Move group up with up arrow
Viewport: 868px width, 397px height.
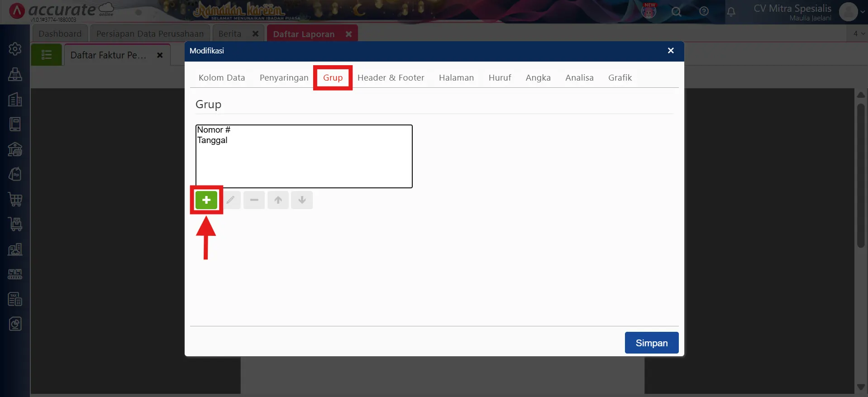(278, 200)
